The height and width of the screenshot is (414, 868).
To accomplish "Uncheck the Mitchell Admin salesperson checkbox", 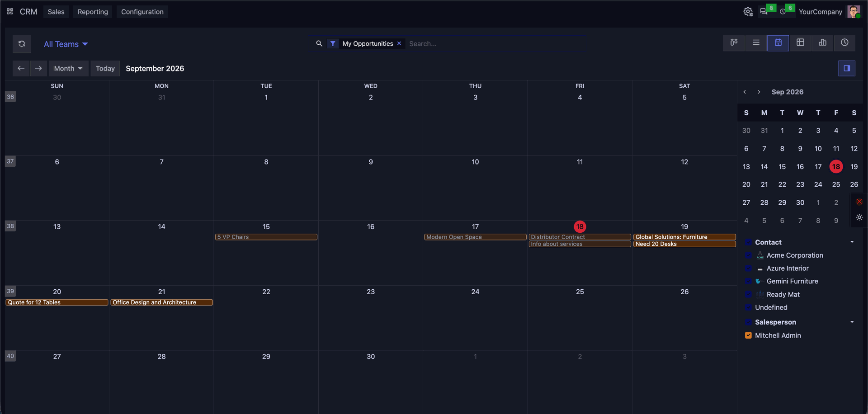I will click(748, 335).
